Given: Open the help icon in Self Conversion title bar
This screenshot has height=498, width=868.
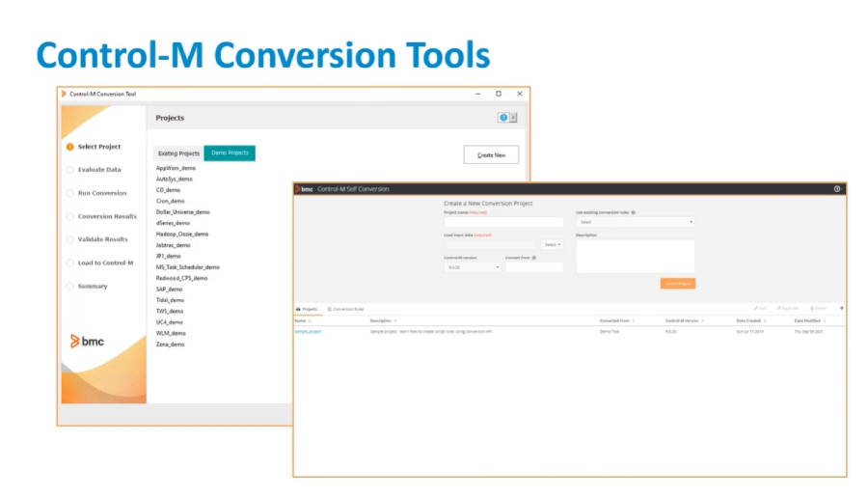Looking at the screenshot, I should (836, 189).
